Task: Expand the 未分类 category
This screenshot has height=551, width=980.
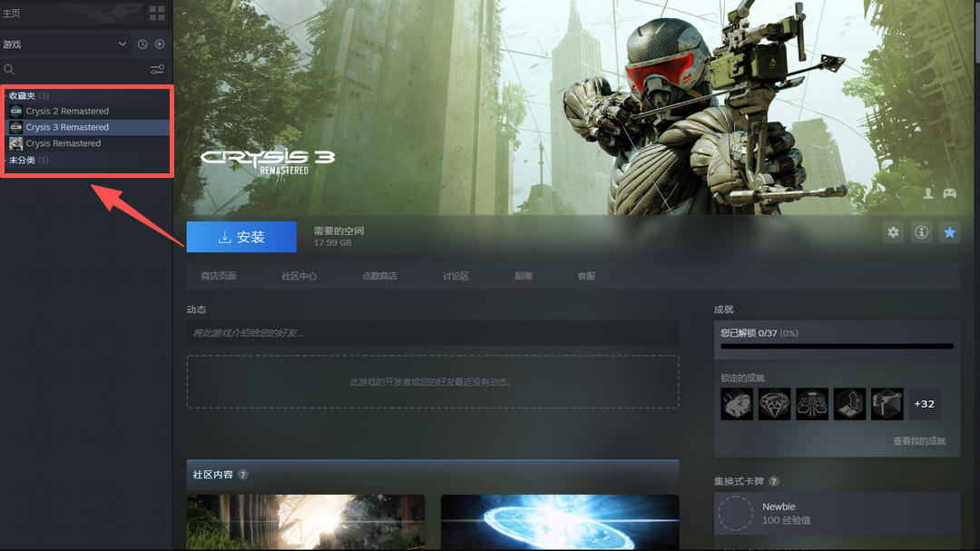Action: [22, 160]
